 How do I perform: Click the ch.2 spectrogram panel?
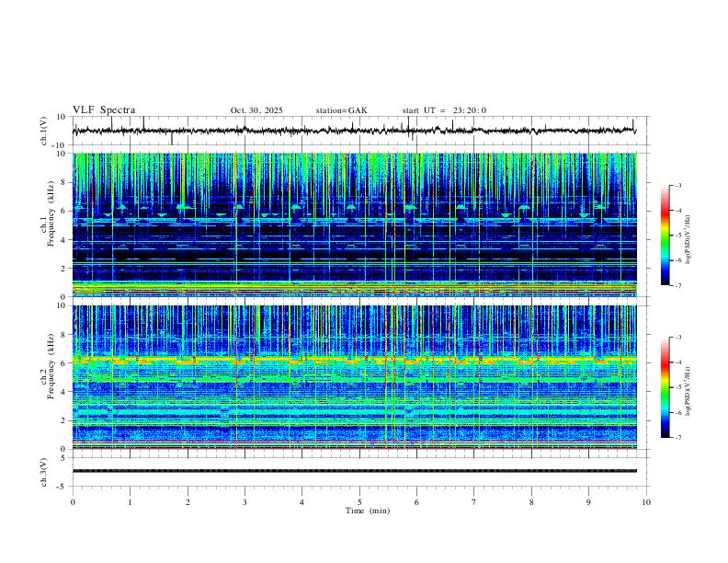(x=354, y=377)
